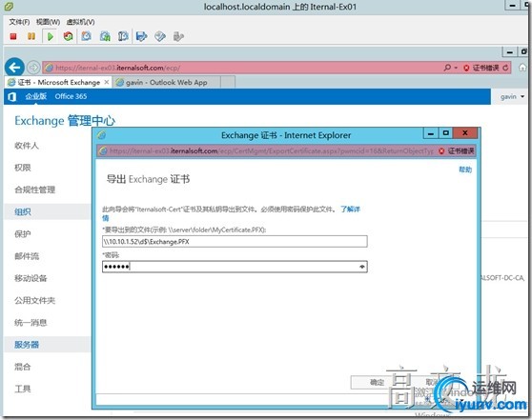Click the USB device toolbar icon

[178, 36]
